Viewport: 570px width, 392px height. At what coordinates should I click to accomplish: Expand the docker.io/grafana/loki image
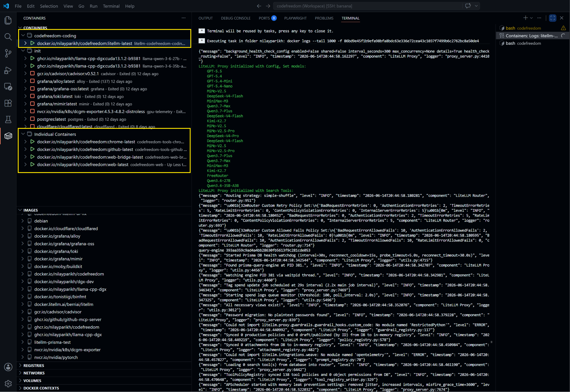22,251
